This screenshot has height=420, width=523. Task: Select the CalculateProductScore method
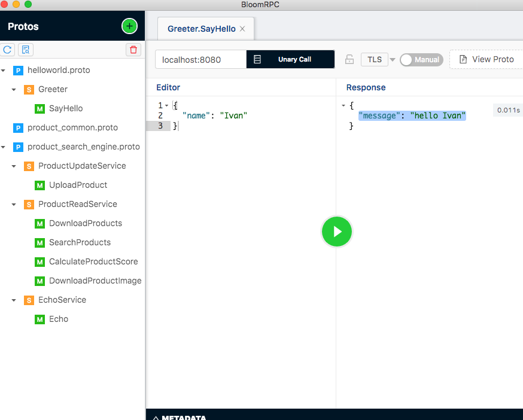tap(93, 261)
